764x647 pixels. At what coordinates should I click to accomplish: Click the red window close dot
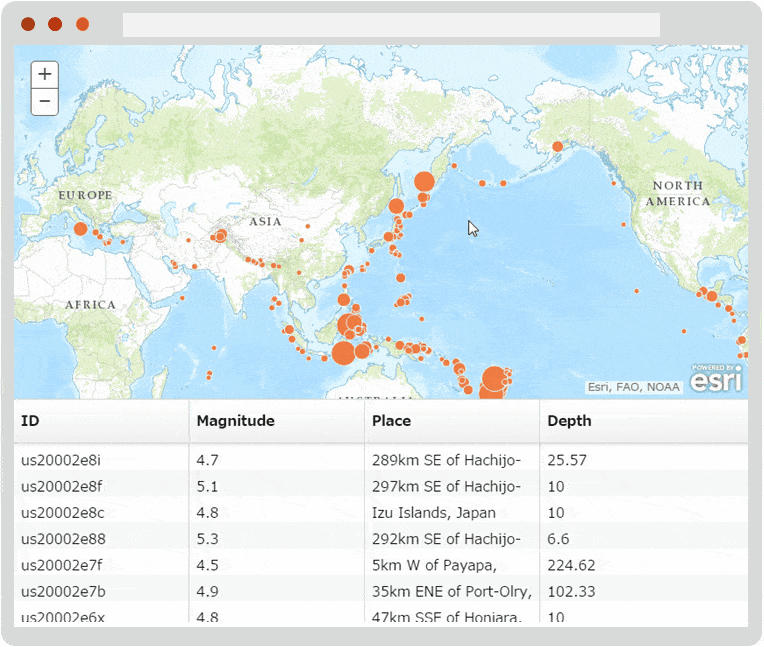tap(28, 24)
